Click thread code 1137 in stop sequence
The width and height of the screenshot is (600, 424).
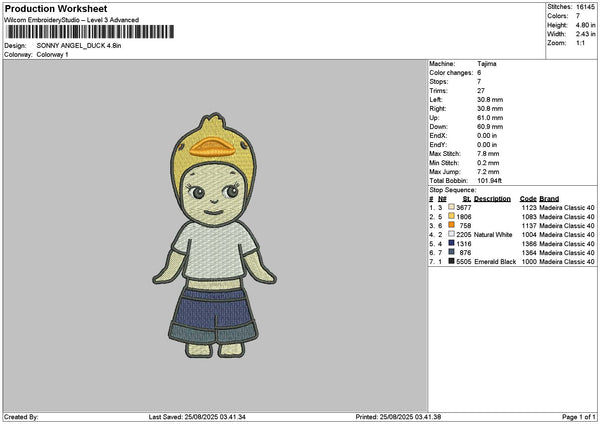coord(529,226)
